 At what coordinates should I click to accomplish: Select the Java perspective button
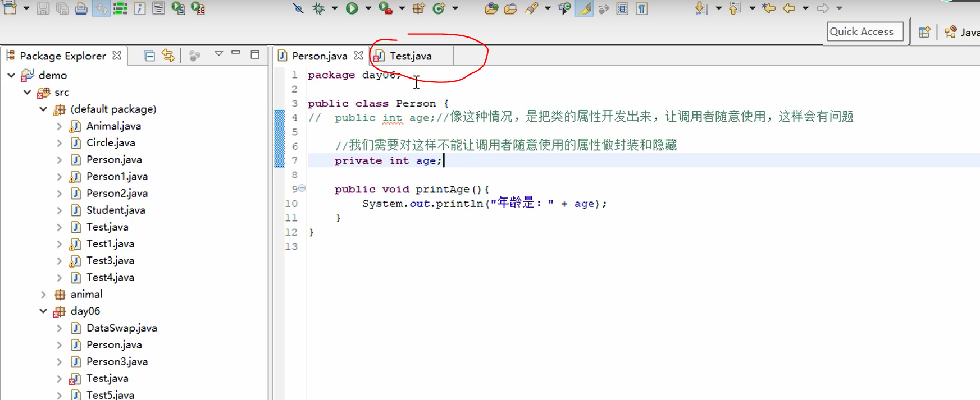tap(963, 32)
